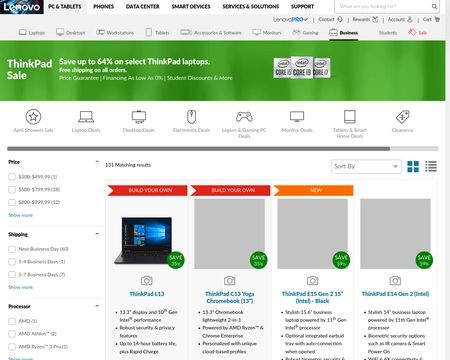Open SERVICES & SOLUTIONS menu
The height and width of the screenshot is (360, 450).
251,6
